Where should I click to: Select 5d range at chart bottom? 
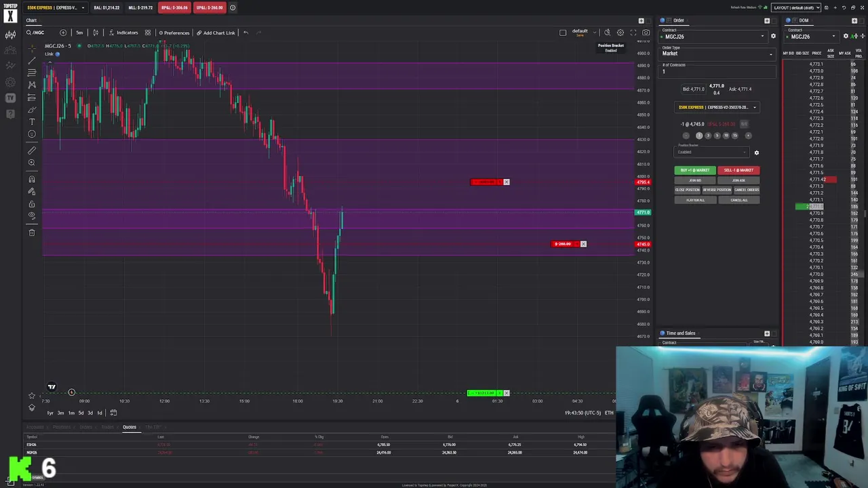(81, 413)
